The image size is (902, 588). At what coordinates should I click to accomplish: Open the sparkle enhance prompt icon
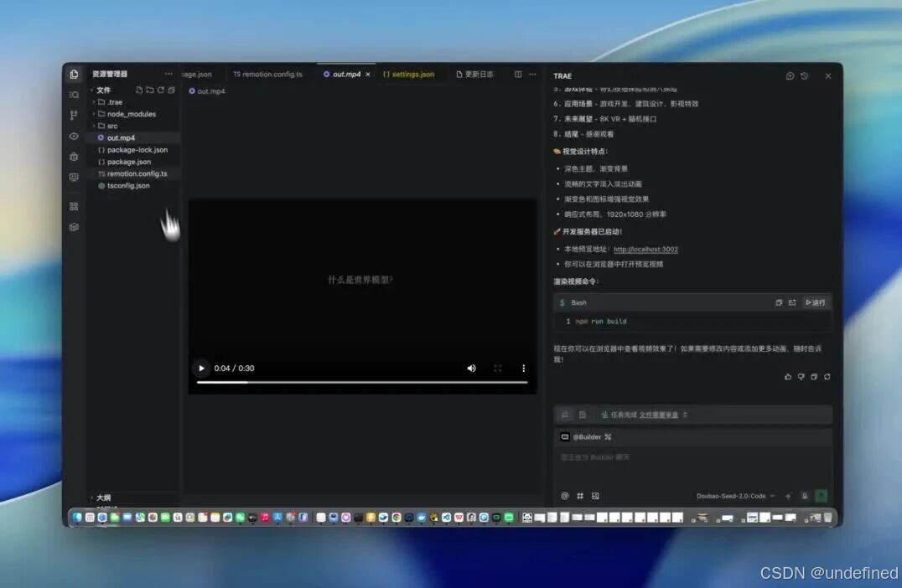[788, 496]
